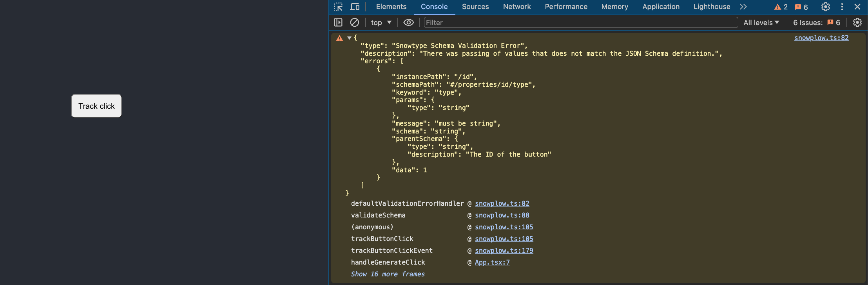Click the "instancePath": "/id" line
The width and height of the screenshot is (868, 285).
434,77
